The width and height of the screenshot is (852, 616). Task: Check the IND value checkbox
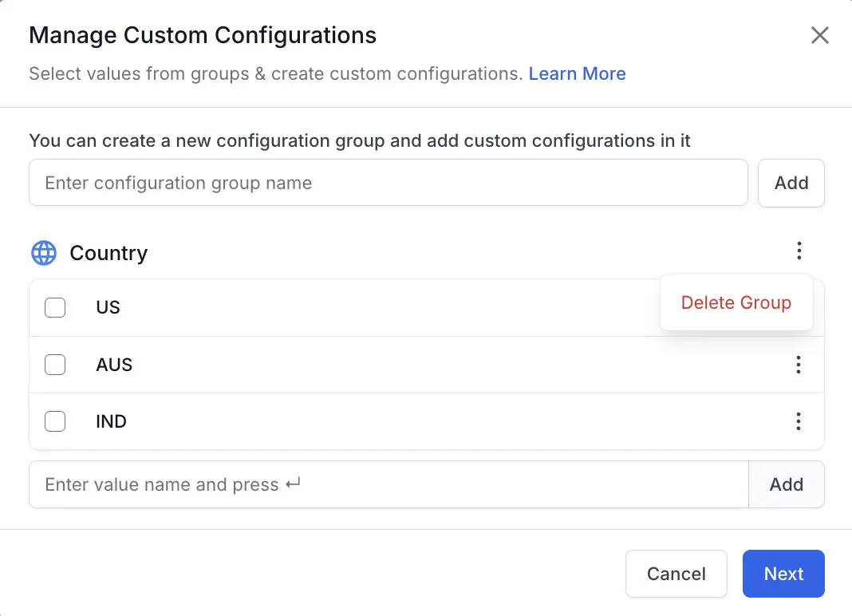coord(55,421)
